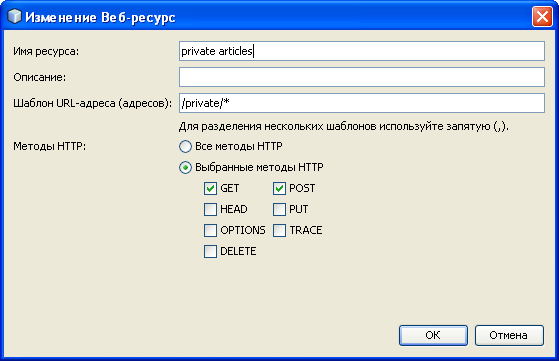Tick the DELETE method checkbox

pyautogui.click(x=210, y=252)
